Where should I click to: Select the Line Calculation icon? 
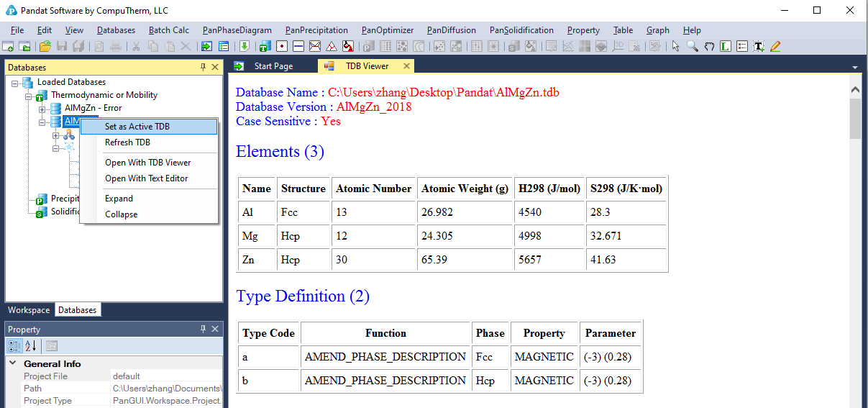(x=298, y=46)
